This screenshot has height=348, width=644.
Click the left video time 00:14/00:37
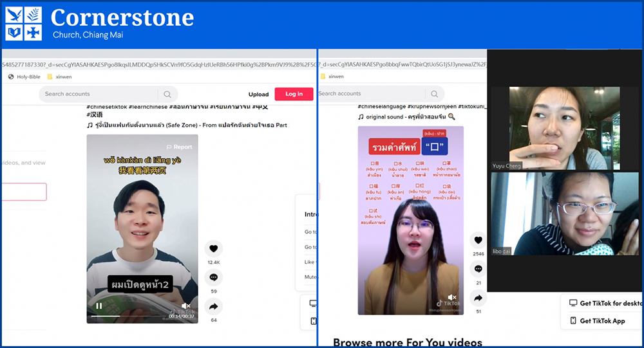point(181,316)
